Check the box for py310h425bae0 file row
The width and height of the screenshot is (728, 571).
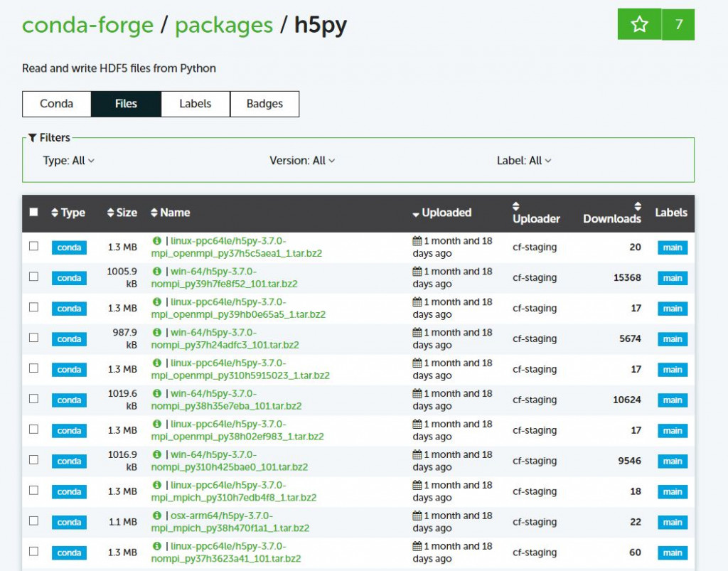pos(33,459)
